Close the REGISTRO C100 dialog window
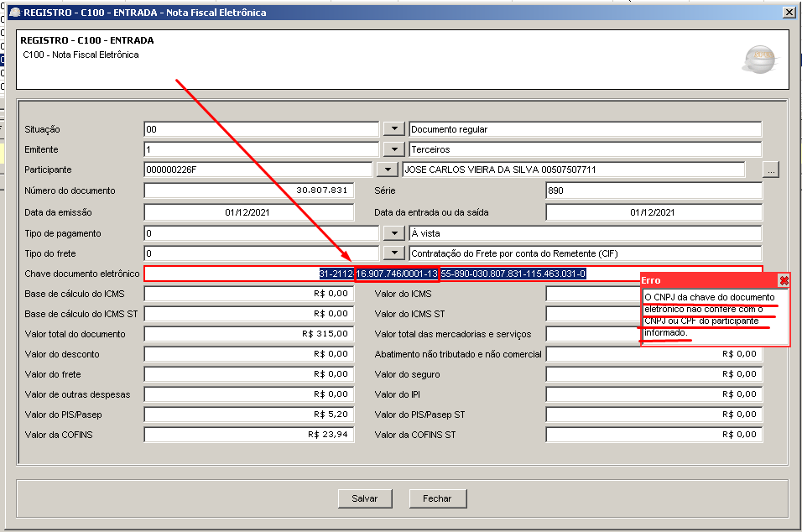 (x=789, y=13)
